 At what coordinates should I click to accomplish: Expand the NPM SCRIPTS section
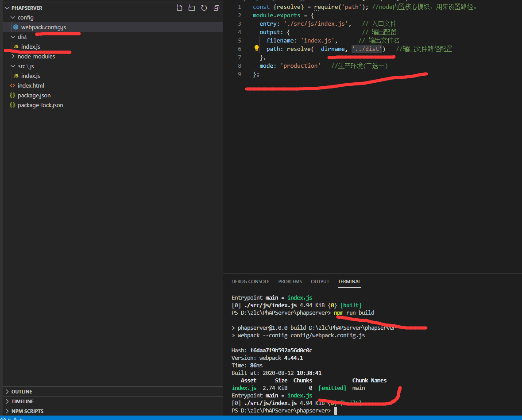point(27,411)
